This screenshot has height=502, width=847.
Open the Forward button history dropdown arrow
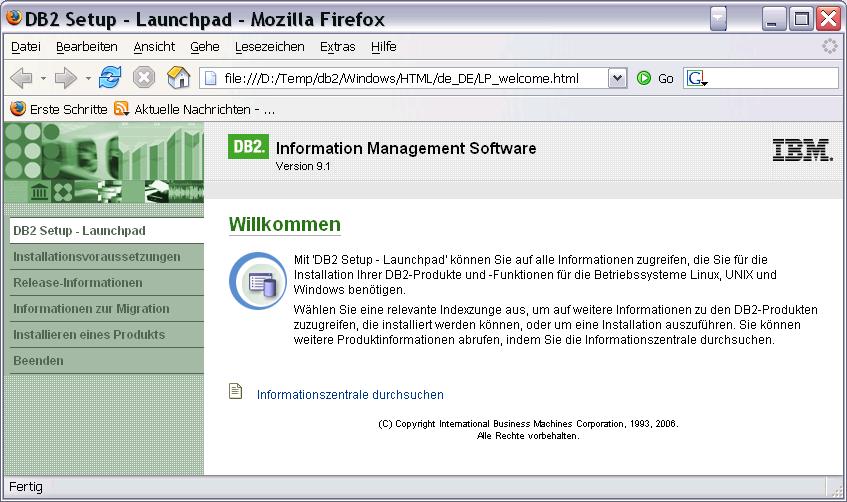click(x=88, y=79)
